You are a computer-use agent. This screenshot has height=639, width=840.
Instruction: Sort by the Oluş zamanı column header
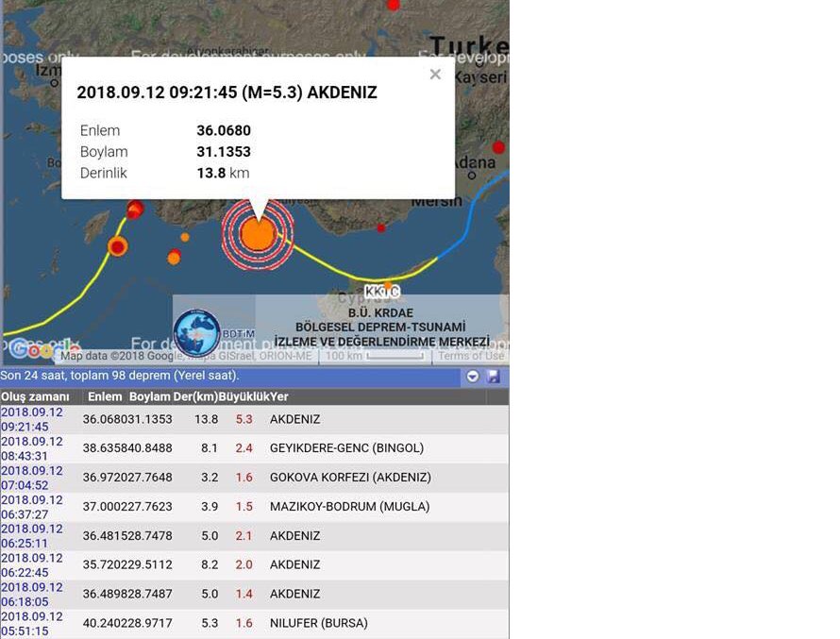(x=35, y=397)
